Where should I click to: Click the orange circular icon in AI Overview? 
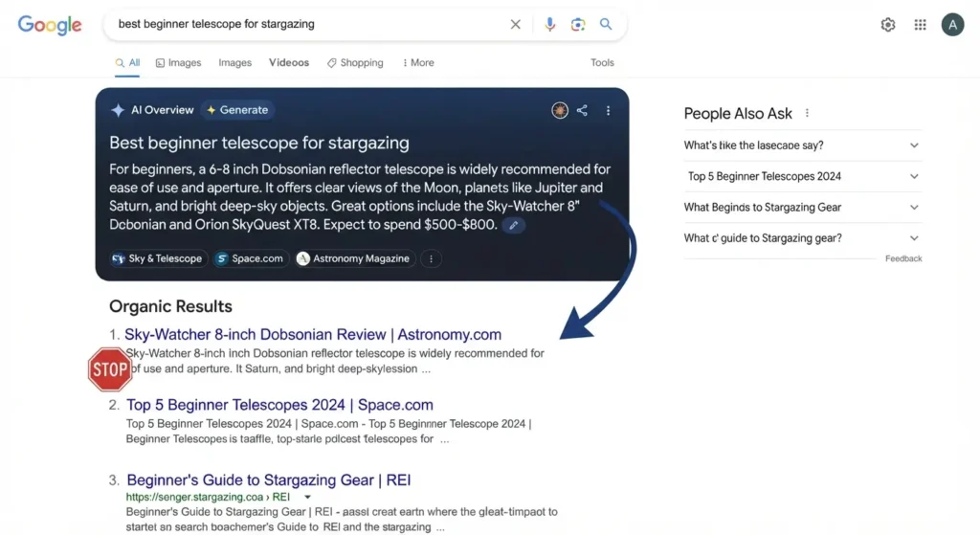559,111
